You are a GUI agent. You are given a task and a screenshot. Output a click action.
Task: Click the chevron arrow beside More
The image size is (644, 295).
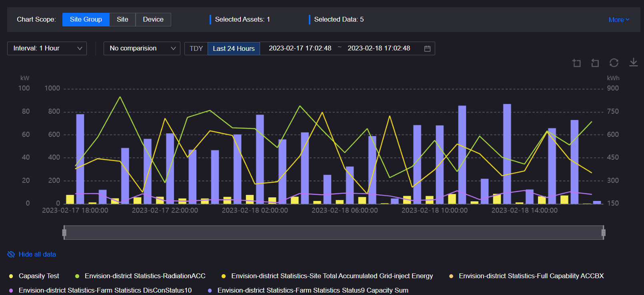(628, 20)
